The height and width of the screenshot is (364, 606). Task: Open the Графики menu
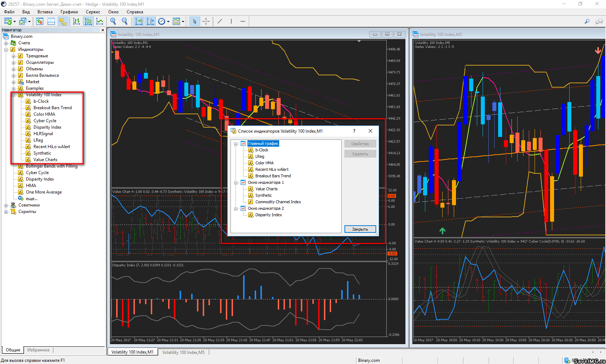[x=69, y=12]
